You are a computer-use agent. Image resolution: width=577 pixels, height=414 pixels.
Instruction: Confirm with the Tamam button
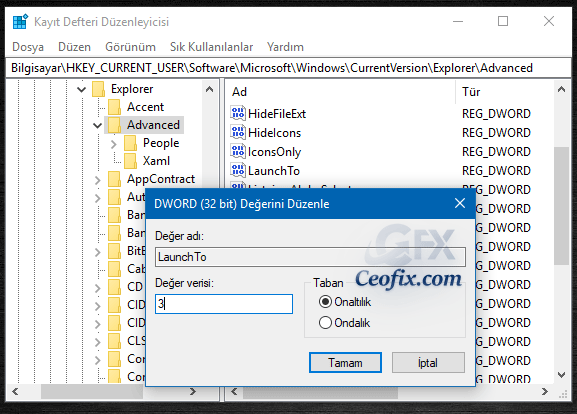pyautogui.click(x=345, y=363)
